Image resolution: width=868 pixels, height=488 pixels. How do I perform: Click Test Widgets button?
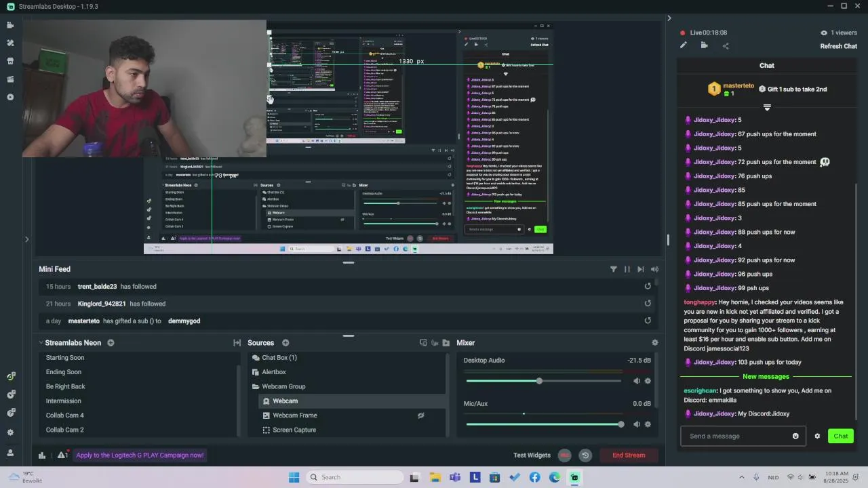click(x=532, y=455)
